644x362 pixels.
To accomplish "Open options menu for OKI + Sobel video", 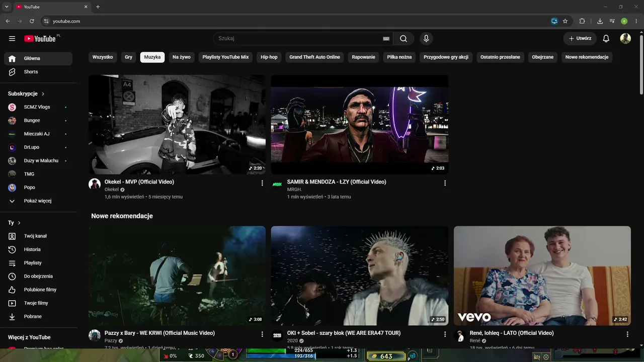I will 445,334.
